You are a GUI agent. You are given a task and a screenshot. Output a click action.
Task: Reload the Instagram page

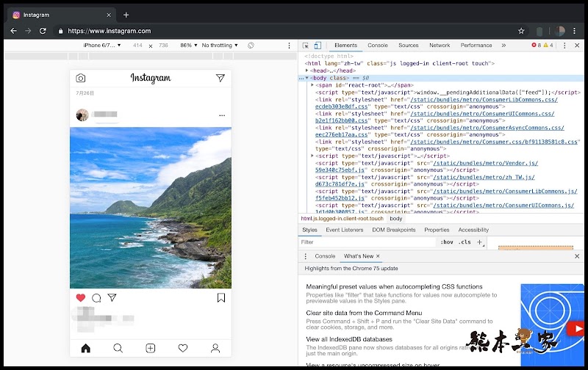(x=43, y=31)
